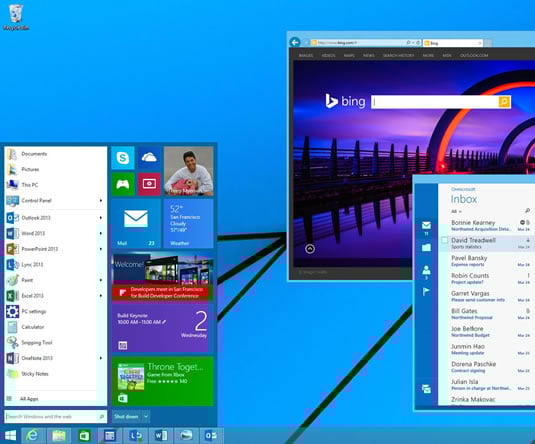
Task: Open SEARCH HISTORY in Bing navigation
Action: pos(399,55)
